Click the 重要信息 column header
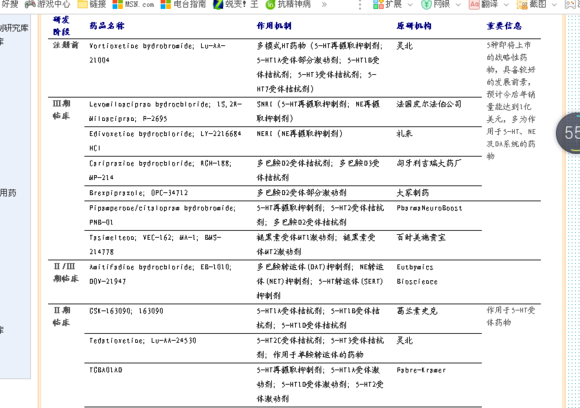This screenshot has width=580, height=408. 504,26
